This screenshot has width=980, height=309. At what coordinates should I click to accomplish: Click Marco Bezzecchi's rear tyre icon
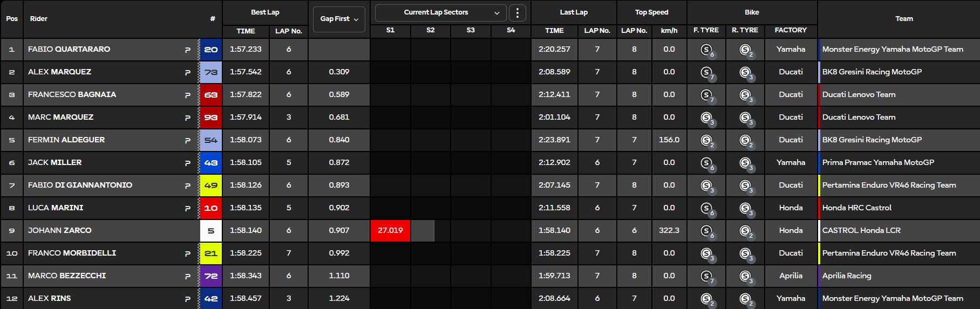[x=745, y=276]
